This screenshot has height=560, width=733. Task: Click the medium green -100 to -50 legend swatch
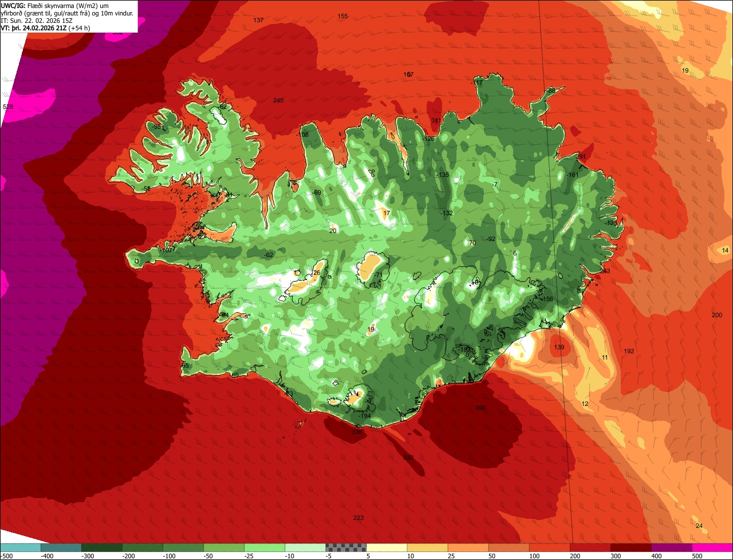coord(183,547)
